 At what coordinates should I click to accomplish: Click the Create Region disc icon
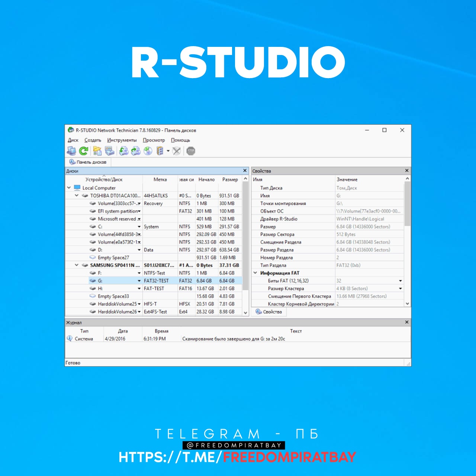[148, 151]
